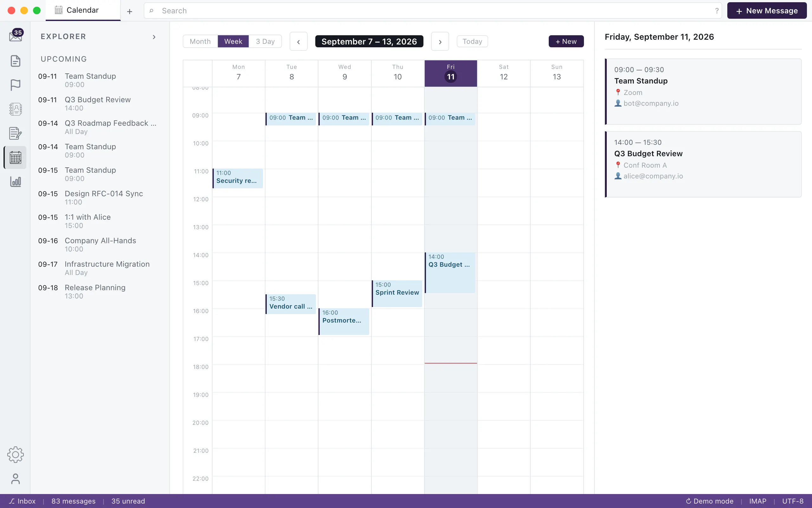Select Monday 7 column header
Screen dimensions: 812x508
(239, 73)
